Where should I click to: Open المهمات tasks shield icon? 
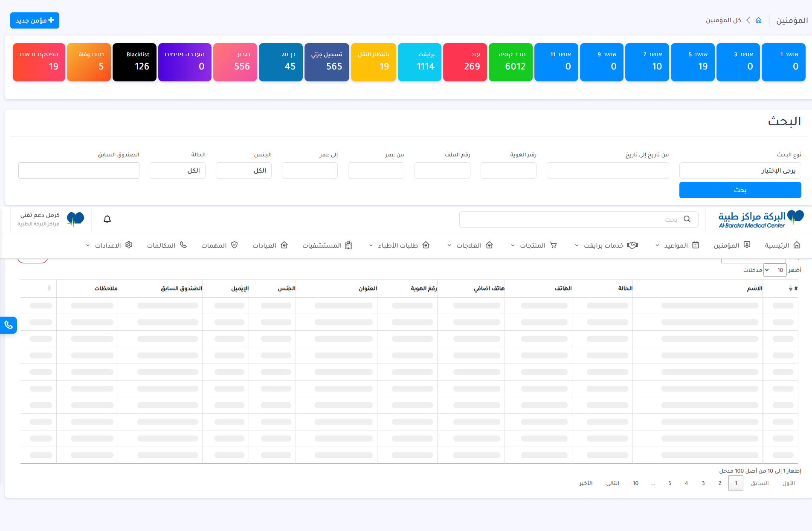pyautogui.click(x=219, y=245)
